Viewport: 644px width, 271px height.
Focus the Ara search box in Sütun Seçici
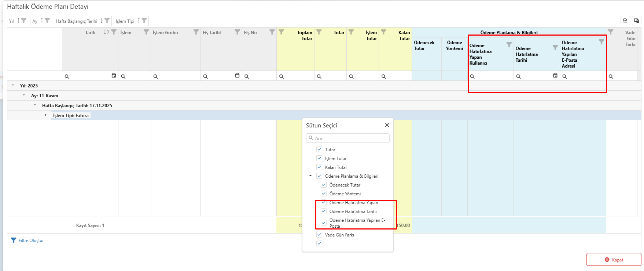coord(348,138)
